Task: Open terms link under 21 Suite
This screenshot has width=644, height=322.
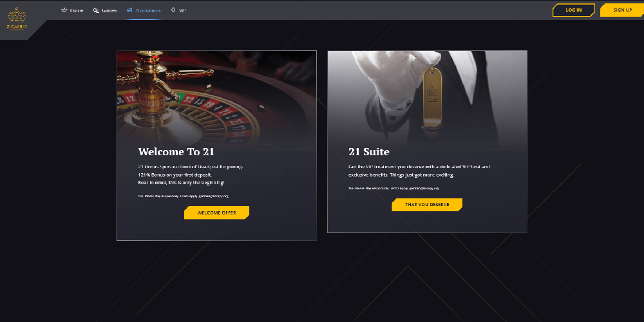Action: tap(393, 188)
